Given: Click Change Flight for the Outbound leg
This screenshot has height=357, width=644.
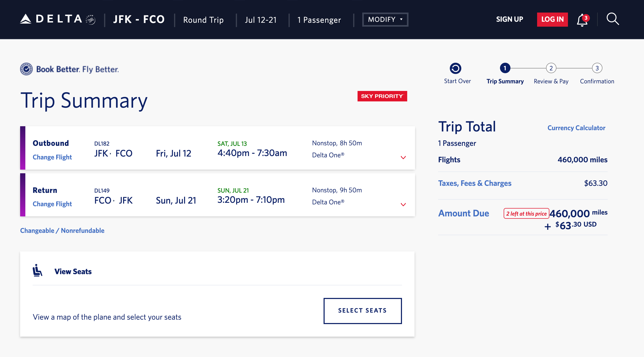Looking at the screenshot, I should tap(52, 157).
